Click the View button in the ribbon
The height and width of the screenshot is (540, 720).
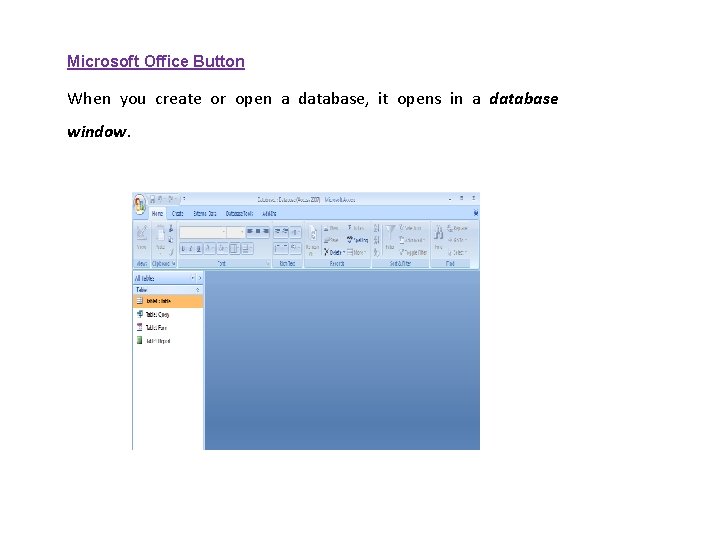tap(142, 237)
